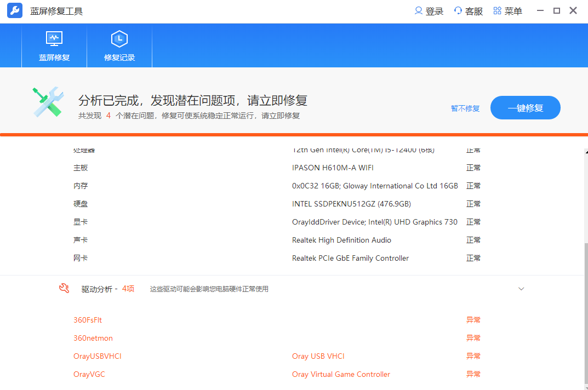
Task: Click the grid icon beside 菜单
Action: [497, 11]
